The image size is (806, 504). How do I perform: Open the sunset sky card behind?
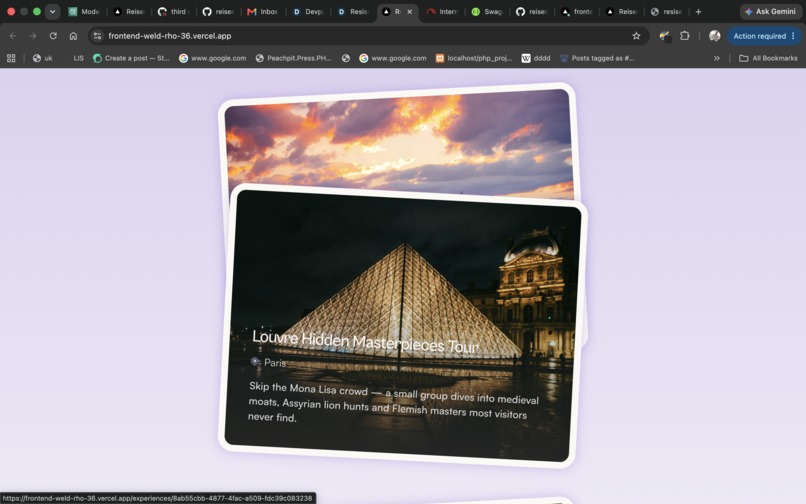[x=400, y=139]
